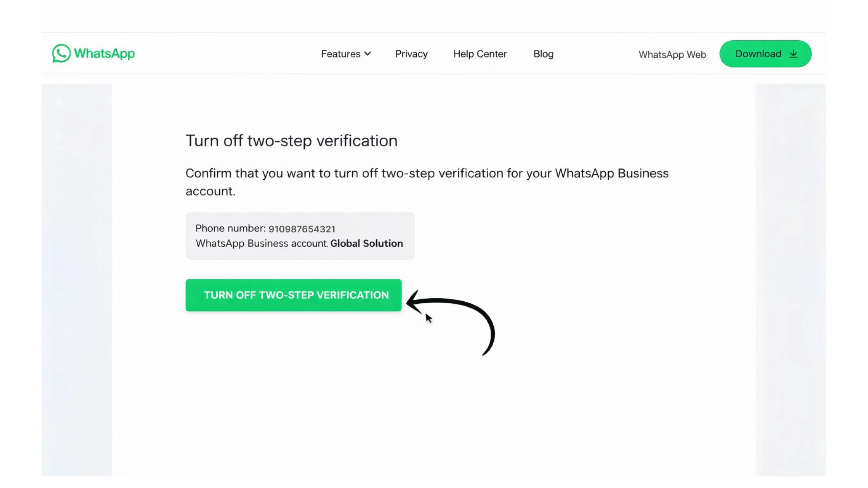Click the Turn off two-step verification heading

[291, 141]
